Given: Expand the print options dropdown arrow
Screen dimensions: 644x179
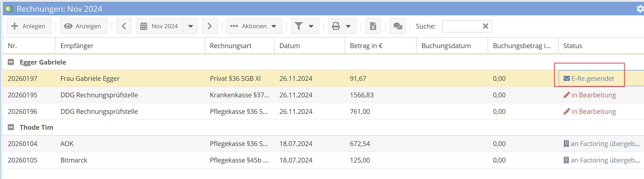Looking at the screenshot, I should (x=348, y=26).
